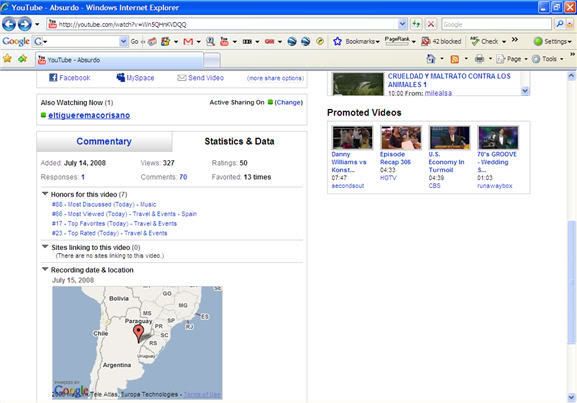This screenshot has height=403, width=577.
Task: Select the YouTube - Absurdo tab
Action: click(x=120, y=60)
